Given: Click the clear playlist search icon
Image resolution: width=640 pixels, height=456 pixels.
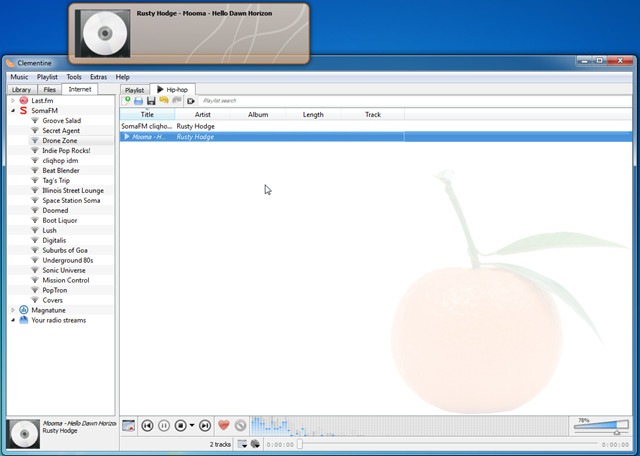Looking at the screenshot, I should tap(191, 101).
